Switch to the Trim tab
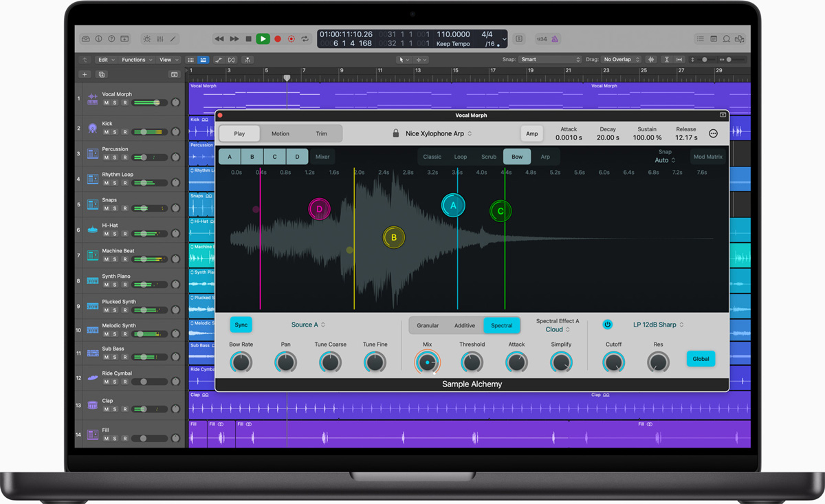This screenshot has height=504, width=825. [321, 133]
